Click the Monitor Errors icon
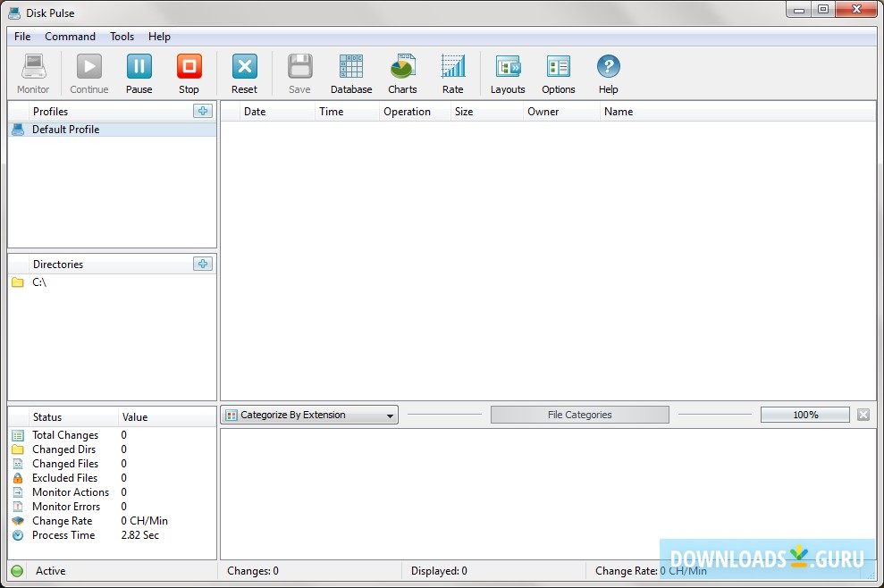The image size is (884, 588). tap(18, 507)
